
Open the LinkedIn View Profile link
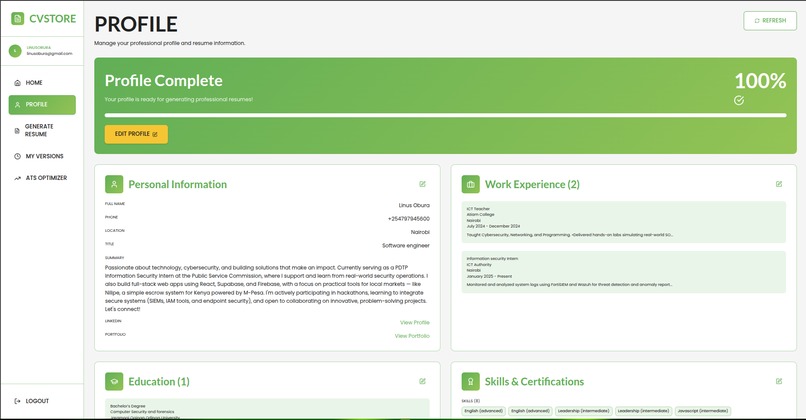pyautogui.click(x=415, y=322)
